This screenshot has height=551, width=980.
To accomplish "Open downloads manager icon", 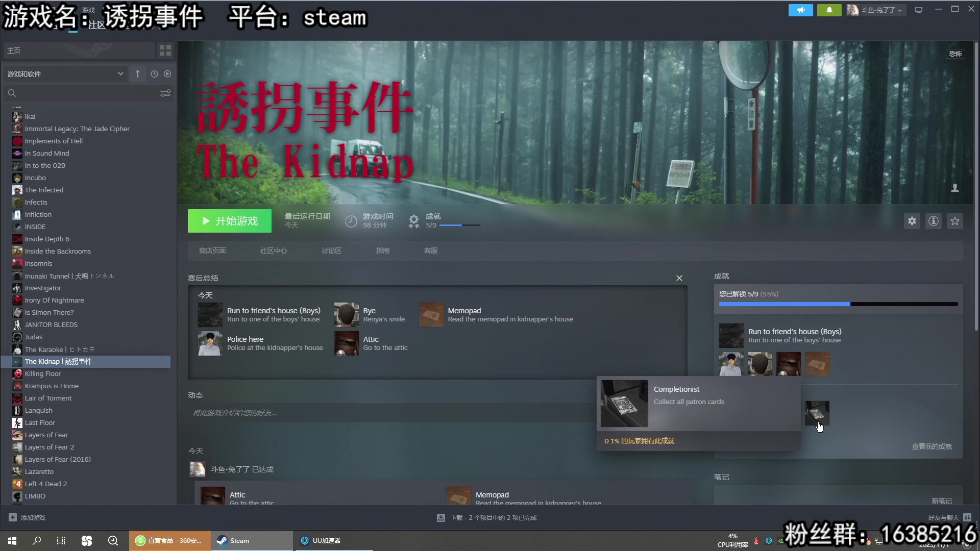I will [x=441, y=518].
